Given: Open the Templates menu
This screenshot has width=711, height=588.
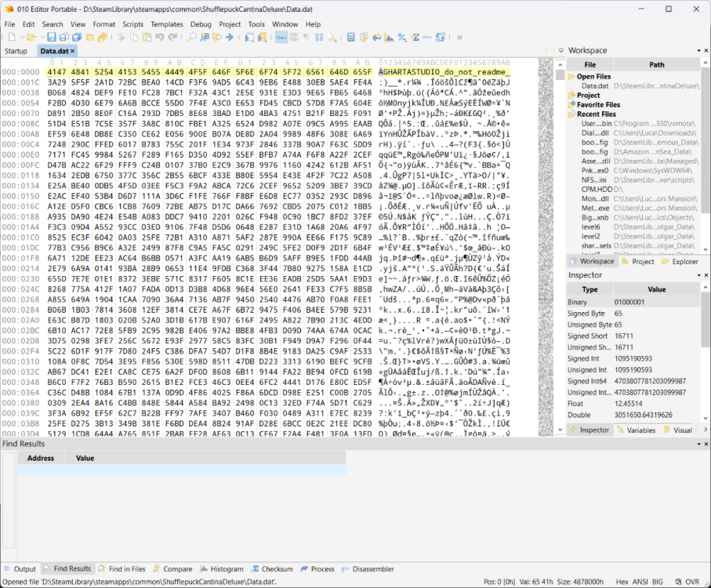Looking at the screenshot, I should point(166,24).
